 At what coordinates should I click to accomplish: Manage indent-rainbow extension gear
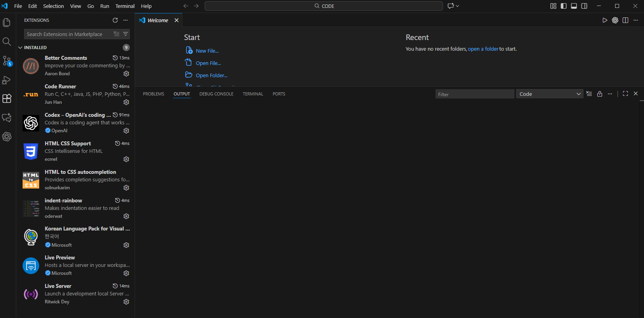tap(126, 216)
